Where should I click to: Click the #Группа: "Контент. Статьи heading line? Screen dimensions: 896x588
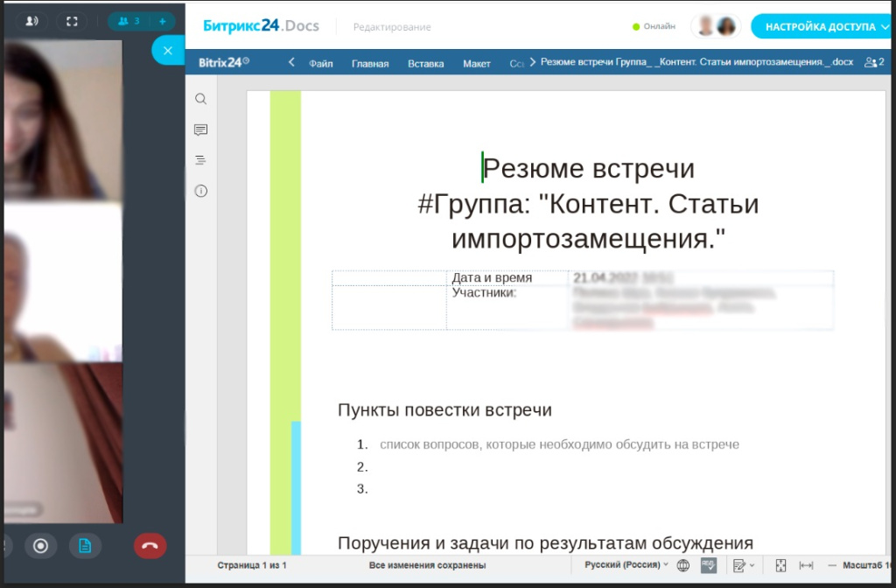tap(588, 203)
